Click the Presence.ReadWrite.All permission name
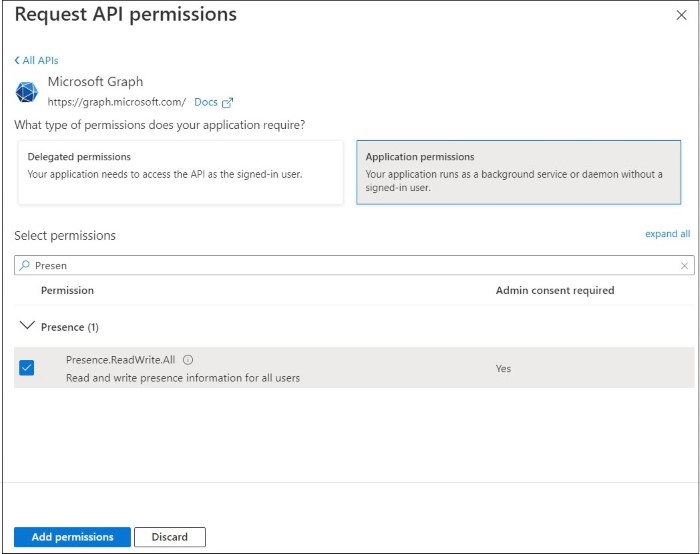The width and height of the screenshot is (700, 554). pyautogui.click(x=120, y=360)
